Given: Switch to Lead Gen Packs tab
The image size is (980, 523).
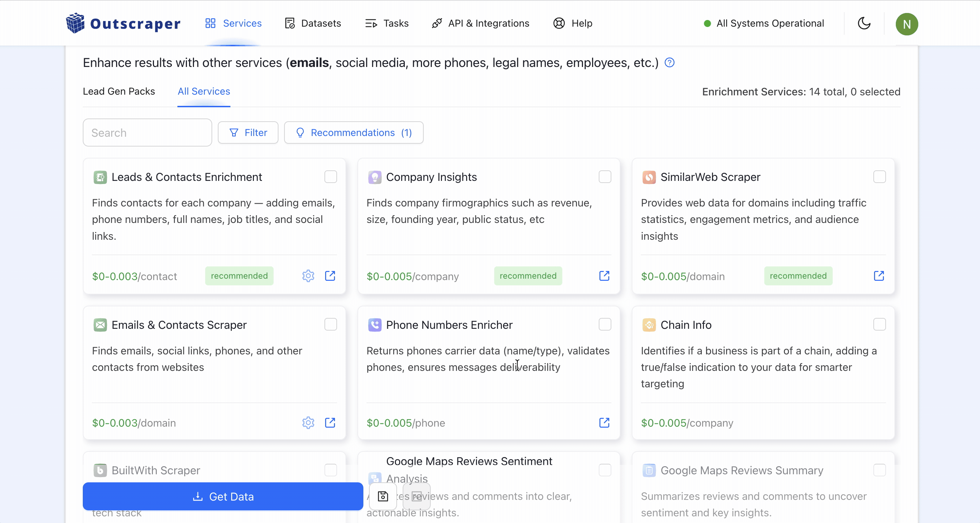Looking at the screenshot, I should pyautogui.click(x=119, y=91).
